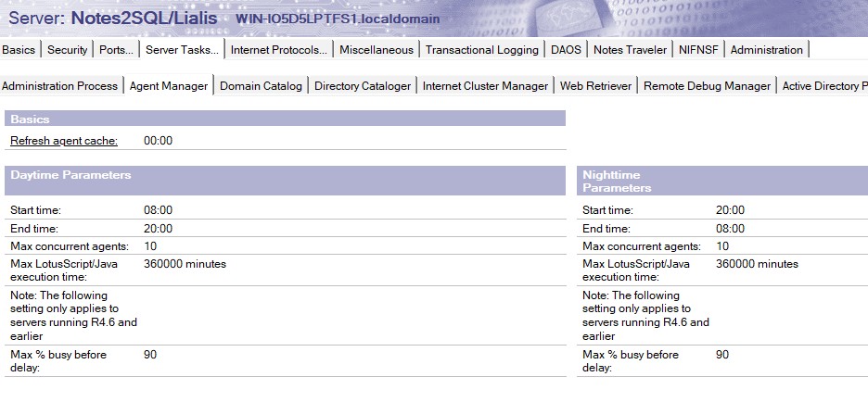Image resolution: width=868 pixels, height=402 pixels.
Task: Open the Web Retriever sub-tab
Action: tap(595, 86)
